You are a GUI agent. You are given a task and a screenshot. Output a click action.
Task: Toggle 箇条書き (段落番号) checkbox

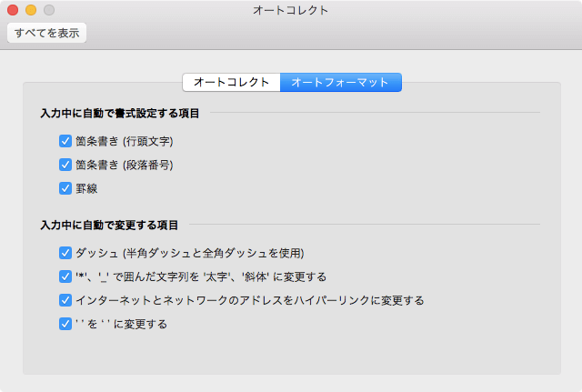point(65,165)
